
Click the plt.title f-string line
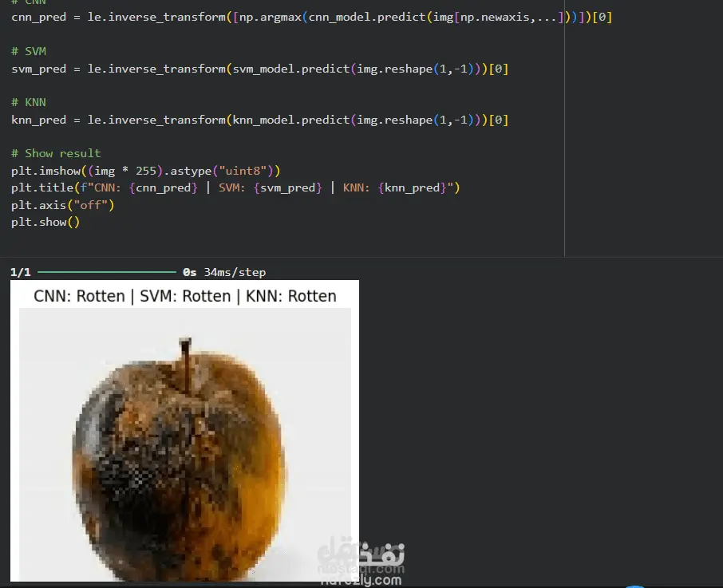tap(235, 188)
